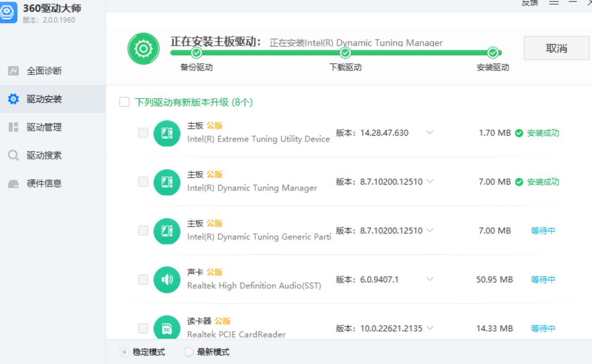Screen dimensions: 592x364
Task: Expand version dropdown for 14.28.47.630
Action: click(430, 133)
